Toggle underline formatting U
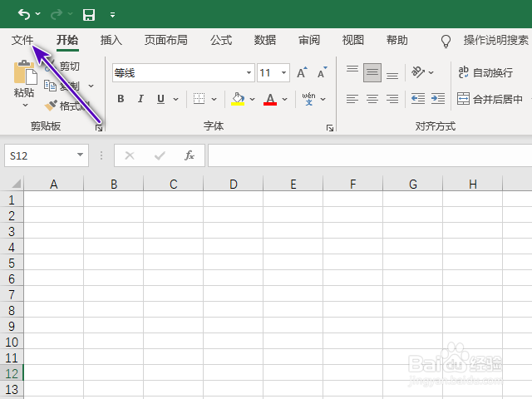532x399 pixels. pos(160,99)
